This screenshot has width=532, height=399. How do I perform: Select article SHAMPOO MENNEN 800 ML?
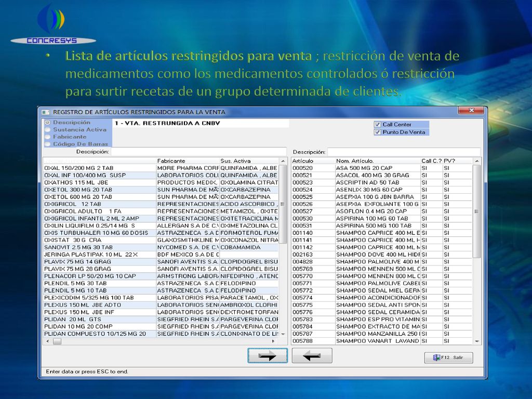(x=382, y=276)
